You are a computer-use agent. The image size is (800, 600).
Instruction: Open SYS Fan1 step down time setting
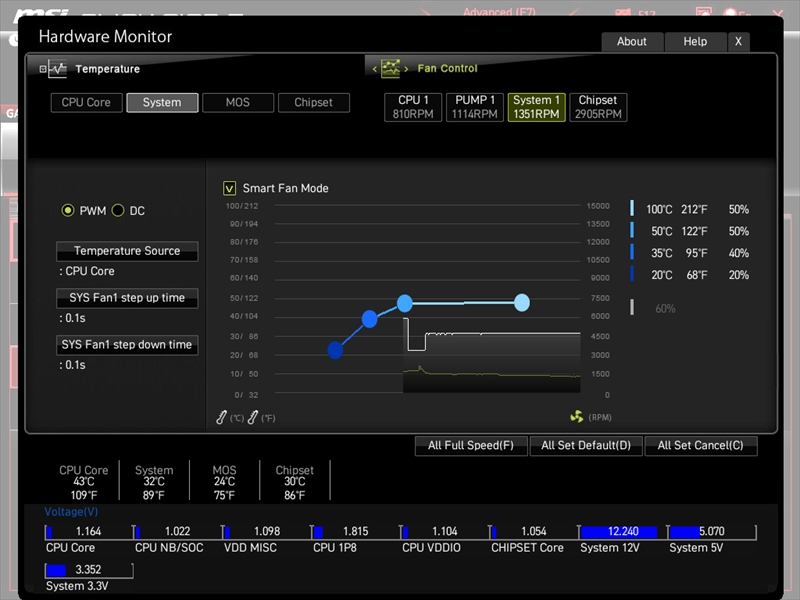click(127, 345)
